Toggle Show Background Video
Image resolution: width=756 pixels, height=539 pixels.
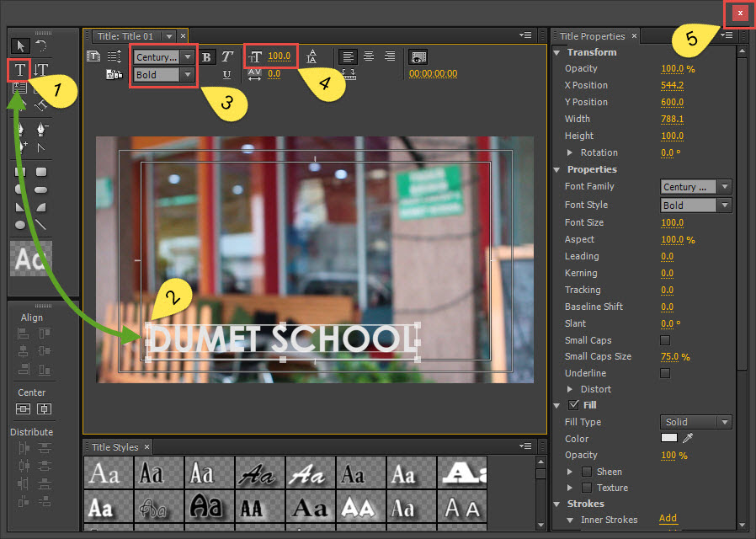pos(418,57)
